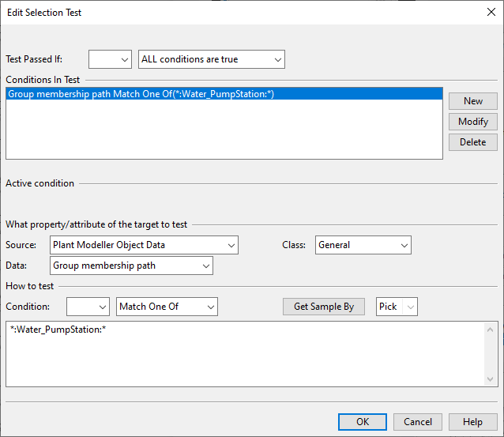
Task: Expand the Match One Of dropdown
Action: click(x=167, y=307)
